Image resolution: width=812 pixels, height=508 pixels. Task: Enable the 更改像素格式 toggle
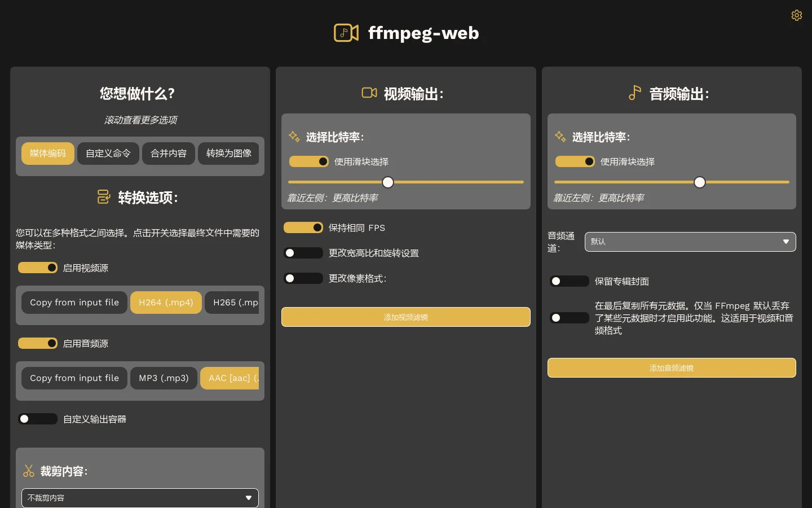pyautogui.click(x=303, y=278)
